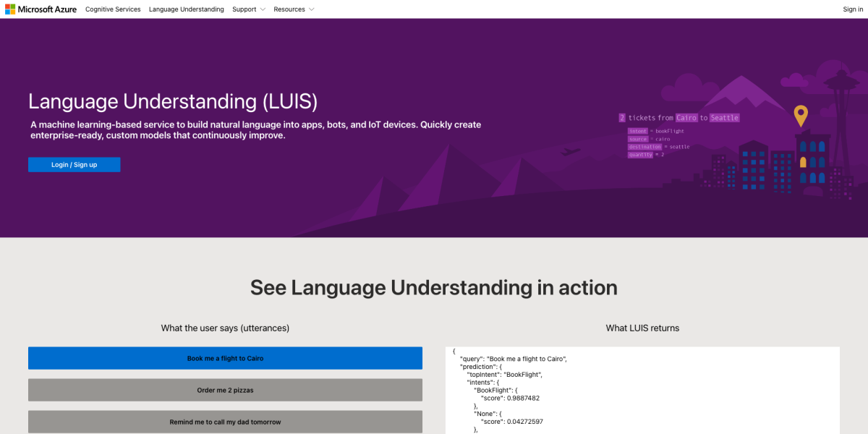Click the highlighted 'intent' tag in the banner
Screen dimensions: 868x434
point(638,131)
